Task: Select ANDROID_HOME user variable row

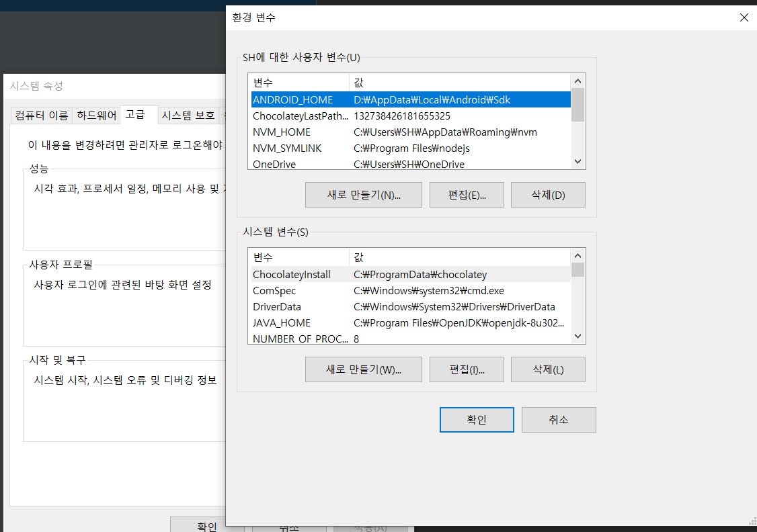Action: pyautogui.click(x=410, y=100)
